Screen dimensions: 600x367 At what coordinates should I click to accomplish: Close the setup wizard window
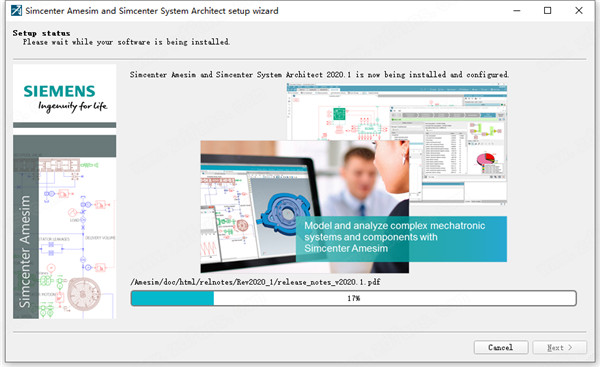pos(579,10)
